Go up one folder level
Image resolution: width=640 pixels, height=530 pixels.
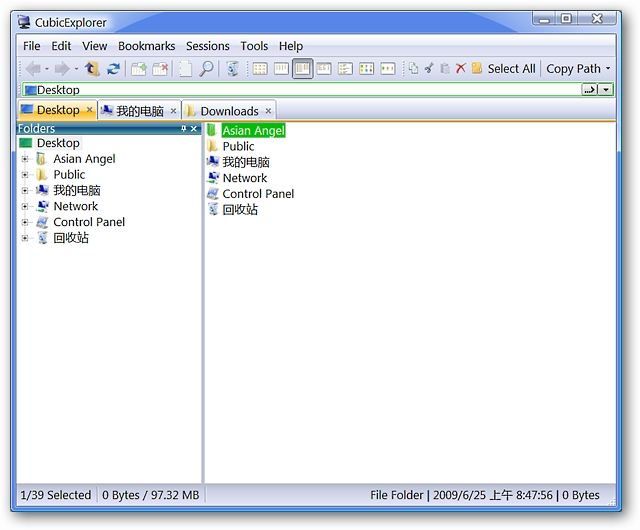coord(92,69)
